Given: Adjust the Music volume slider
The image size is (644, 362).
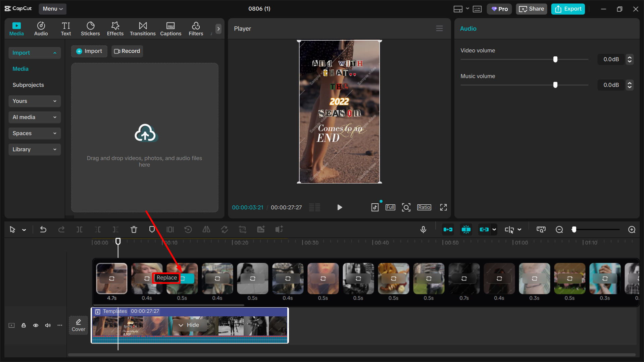Looking at the screenshot, I should coord(555,85).
